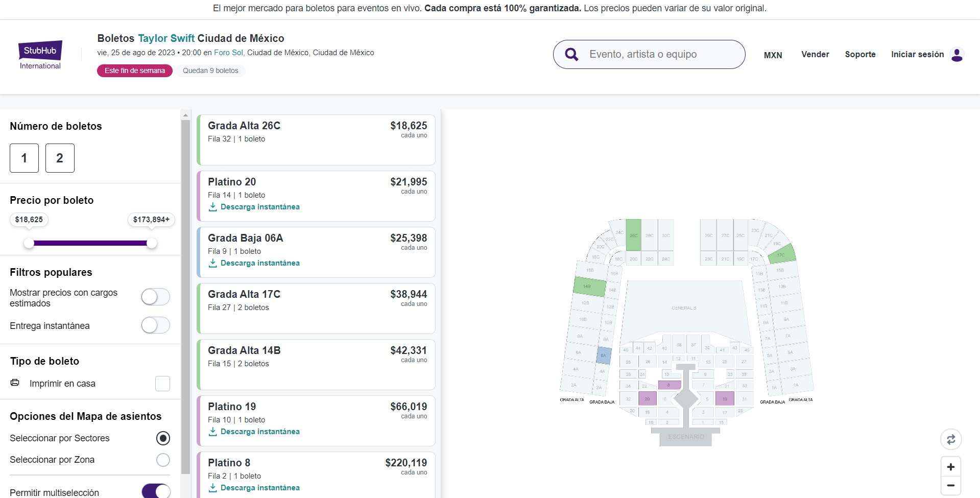Screen dimensions: 980x498
Task: Click the $18,625 minimum price label
Action: 29,220
